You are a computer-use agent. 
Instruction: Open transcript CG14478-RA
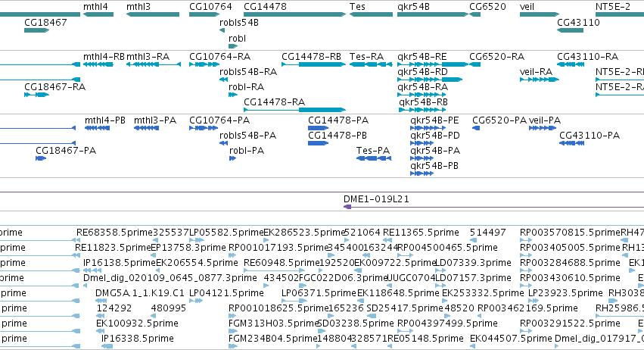(x=275, y=102)
